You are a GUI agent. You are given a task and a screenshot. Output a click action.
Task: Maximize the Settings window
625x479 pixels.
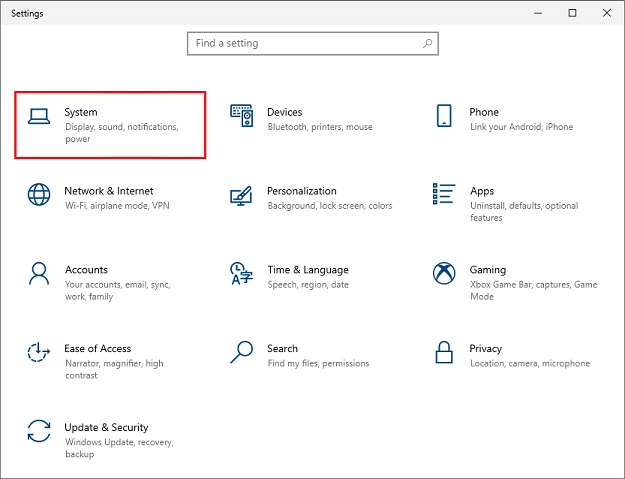(572, 13)
